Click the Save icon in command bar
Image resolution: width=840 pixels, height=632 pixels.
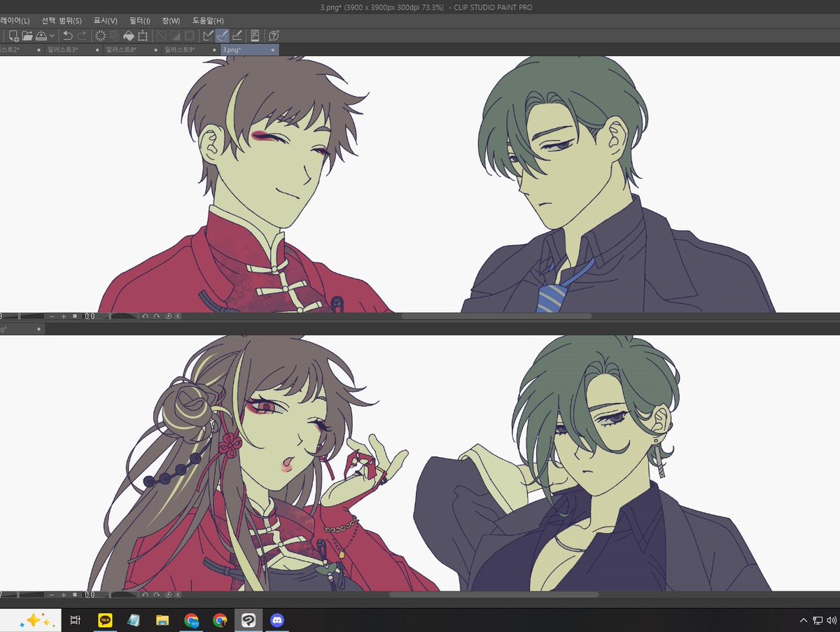tap(41, 35)
